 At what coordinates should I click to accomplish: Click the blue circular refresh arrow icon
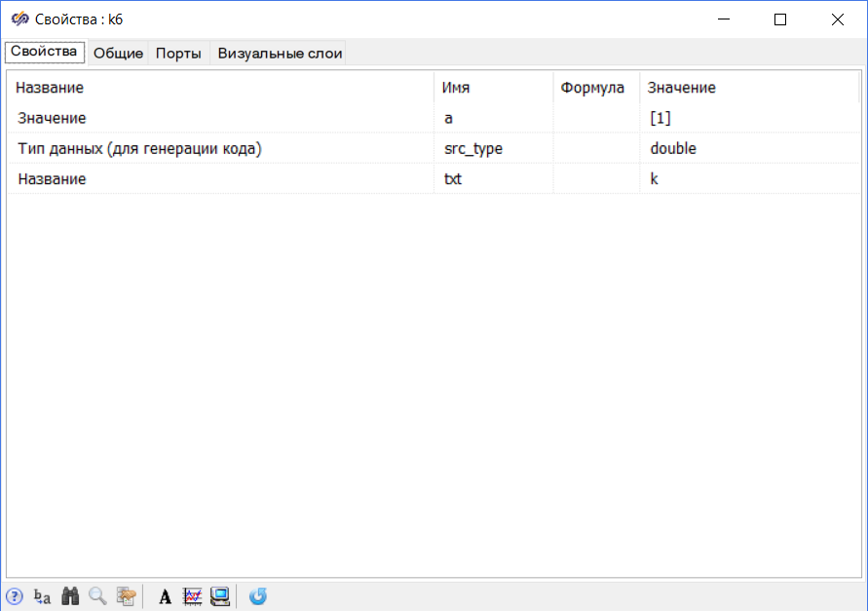[258, 596]
